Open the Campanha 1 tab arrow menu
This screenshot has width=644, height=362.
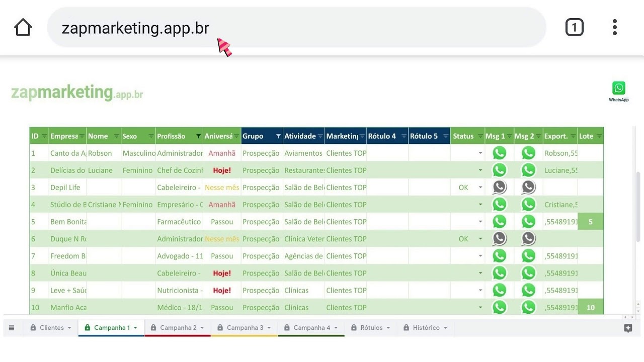pyautogui.click(x=135, y=328)
